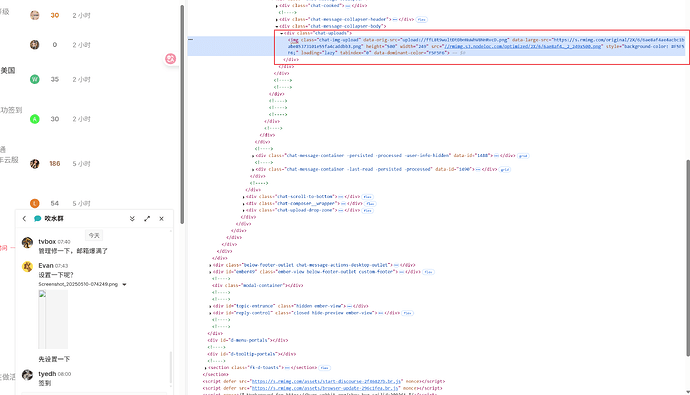Expand the topic-entrance div node
The height and width of the screenshot is (395, 690).
coord(210,306)
